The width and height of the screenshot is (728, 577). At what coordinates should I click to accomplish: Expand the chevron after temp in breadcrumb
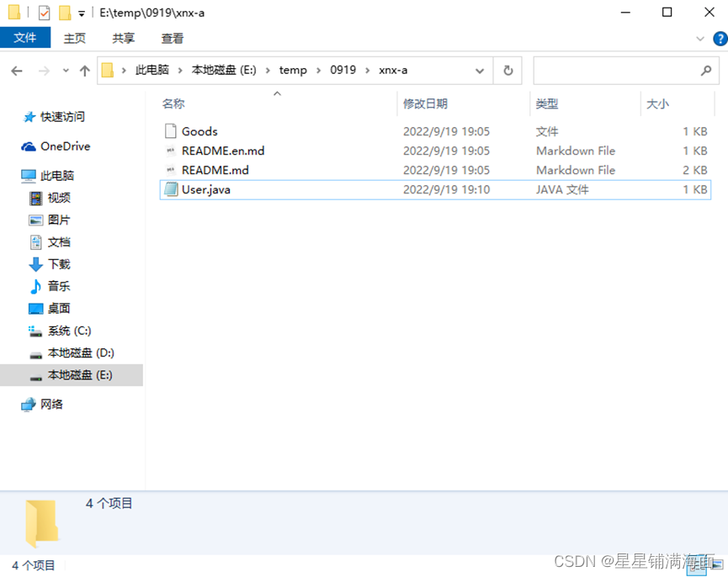pos(318,71)
